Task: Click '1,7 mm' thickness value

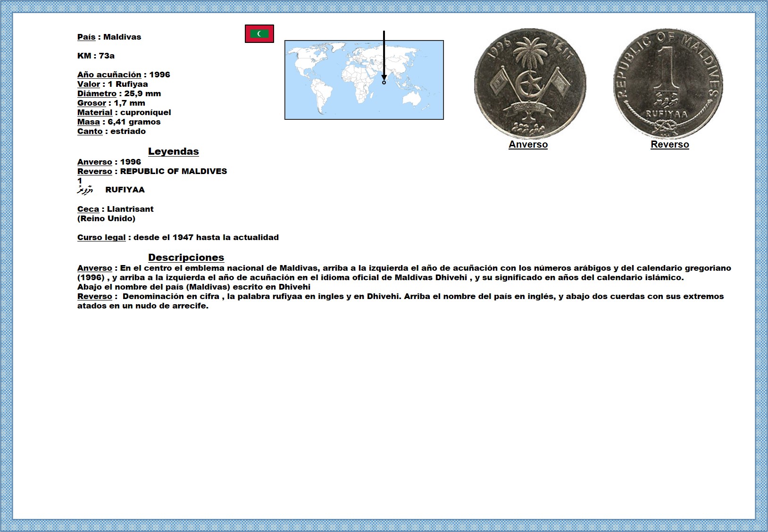Action: coord(130,103)
